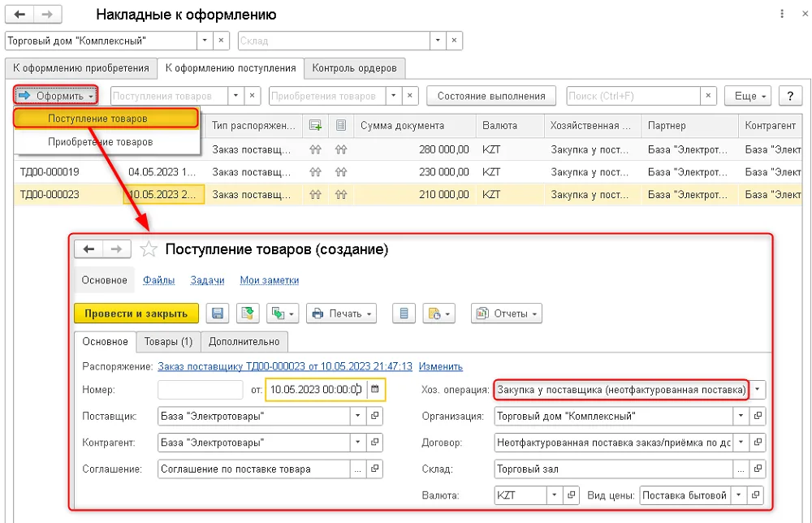Switch to К оформлению поступления tab
This screenshot has width=812, height=523.
tap(231, 68)
